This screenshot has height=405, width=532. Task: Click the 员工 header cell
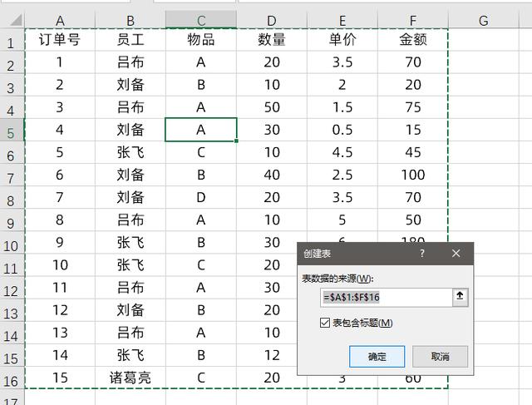click(131, 40)
